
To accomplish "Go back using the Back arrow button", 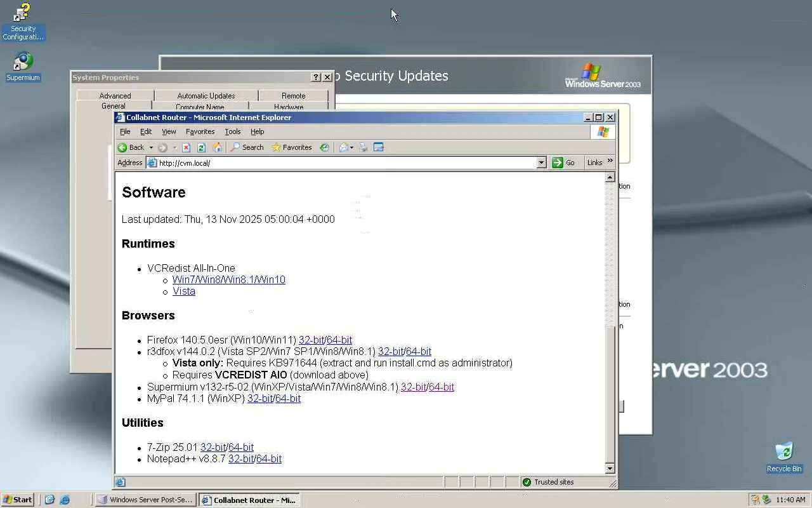I will (x=131, y=147).
